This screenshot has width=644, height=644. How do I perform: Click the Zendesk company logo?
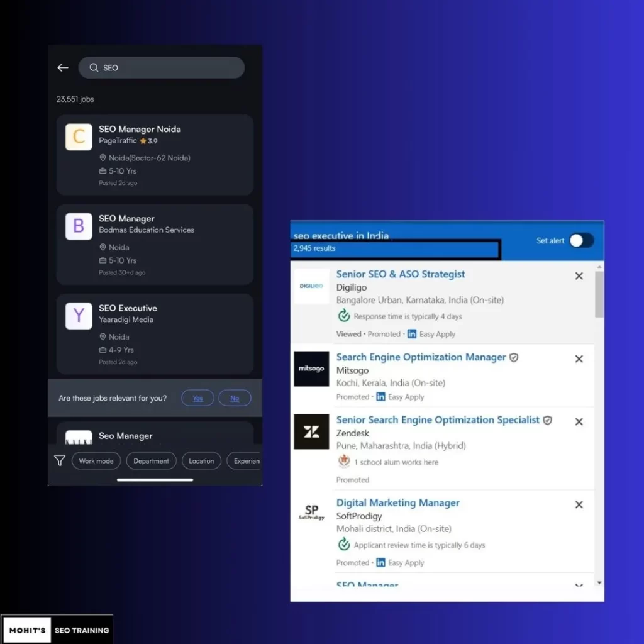click(311, 431)
